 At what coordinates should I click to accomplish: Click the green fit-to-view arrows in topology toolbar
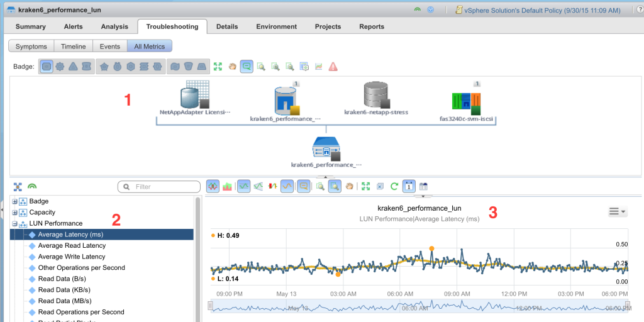coord(218,66)
